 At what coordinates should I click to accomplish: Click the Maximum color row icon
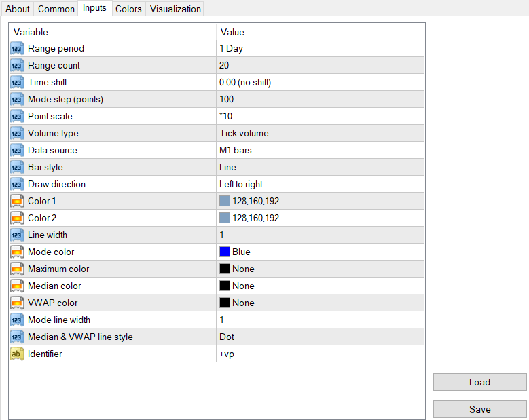pos(17,269)
